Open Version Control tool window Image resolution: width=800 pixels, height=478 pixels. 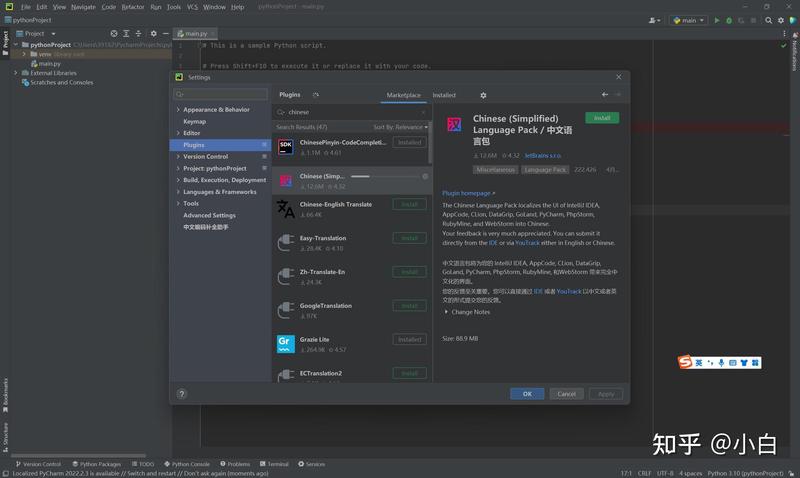click(38, 464)
